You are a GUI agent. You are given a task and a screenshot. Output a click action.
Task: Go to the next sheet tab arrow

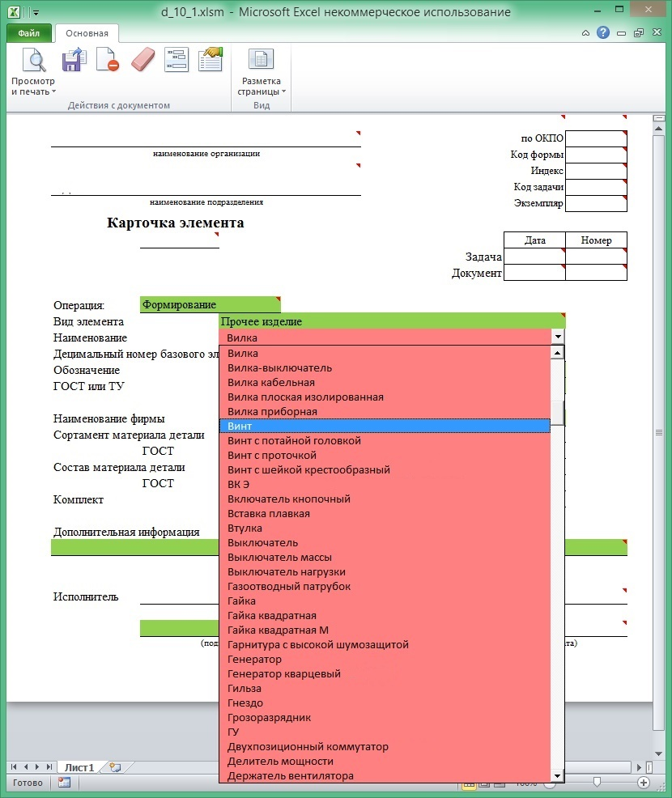pyautogui.click(x=37, y=767)
